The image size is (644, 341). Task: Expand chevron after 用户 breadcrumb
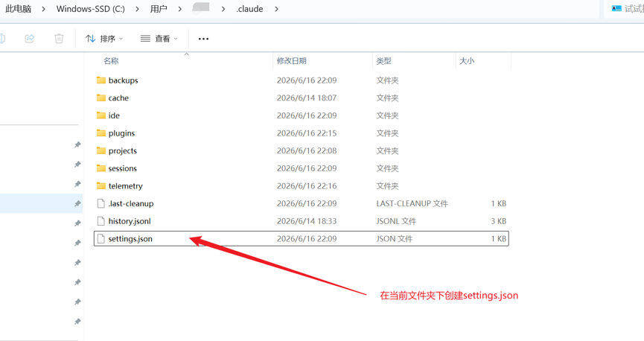(179, 9)
